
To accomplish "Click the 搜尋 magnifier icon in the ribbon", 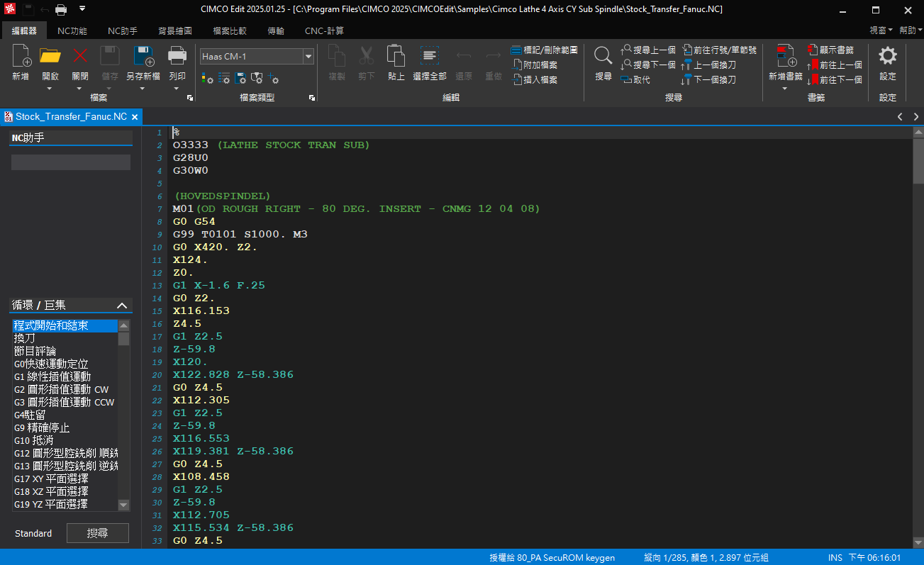I will [x=603, y=57].
